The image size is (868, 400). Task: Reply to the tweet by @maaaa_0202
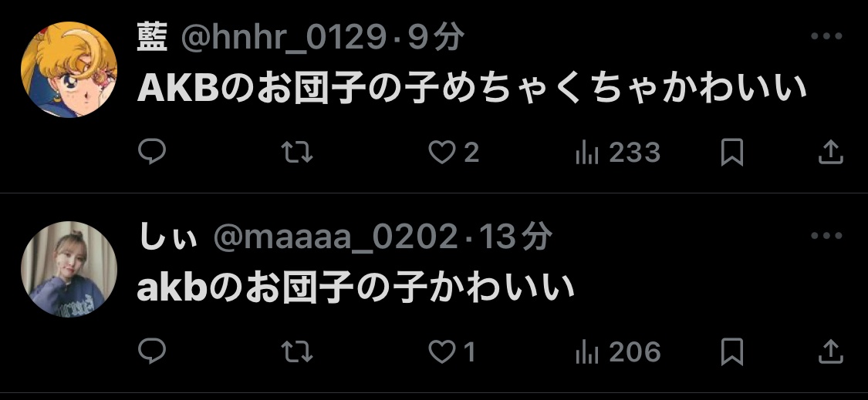click(x=152, y=351)
